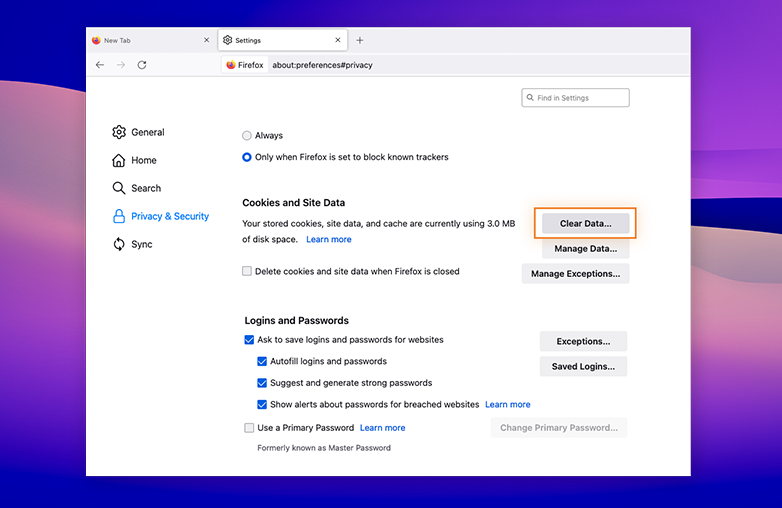The height and width of the screenshot is (508, 782).
Task: Click the Logins and Passwords heading
Action: (297, 321)
